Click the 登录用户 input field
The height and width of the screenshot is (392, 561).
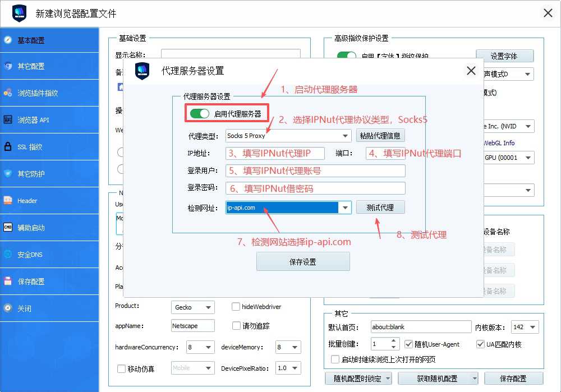pyautogui.click(x=315, y=171)
